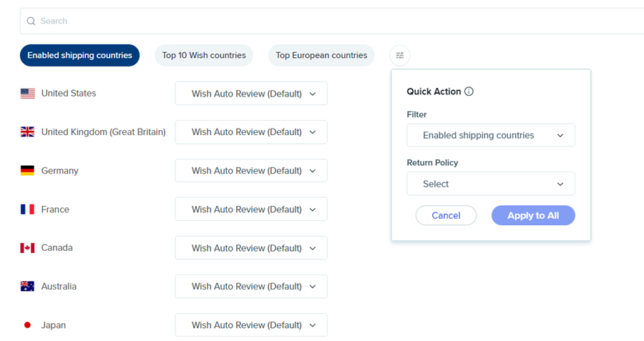Image resolution: width=644 pixels, height=341 pixels.
Task: Click the Apply to All button
Action: [x=533, y=215]
